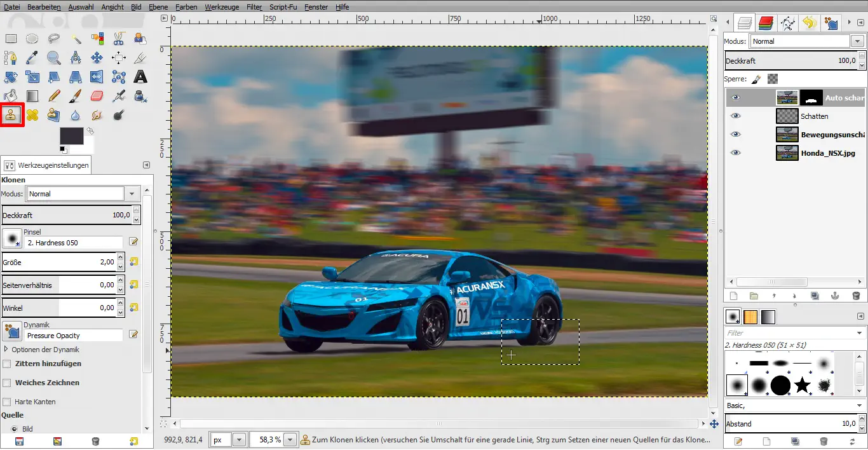Activate the Heal tool

click(32, 115)
